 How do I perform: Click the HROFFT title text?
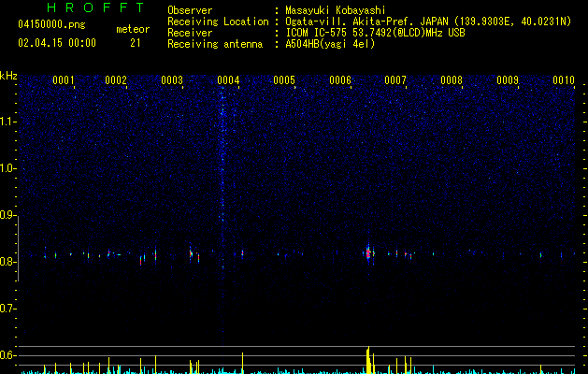96,7
